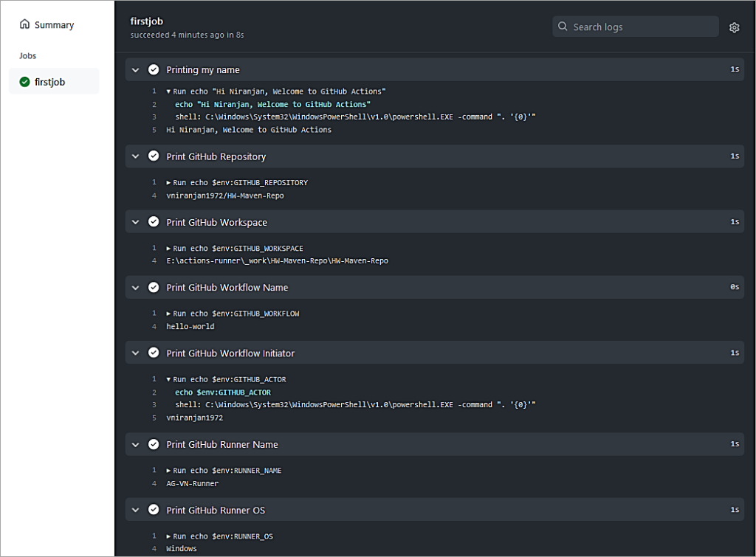756x557 pixels.
Task: Click the Summary home icon
Action: pyautogui.click(x=24, y=25)
